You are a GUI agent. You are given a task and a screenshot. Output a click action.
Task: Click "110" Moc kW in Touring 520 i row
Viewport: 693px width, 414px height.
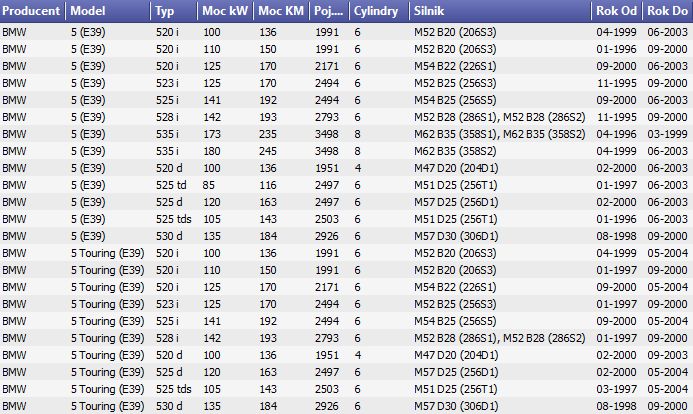pos(212,270)
